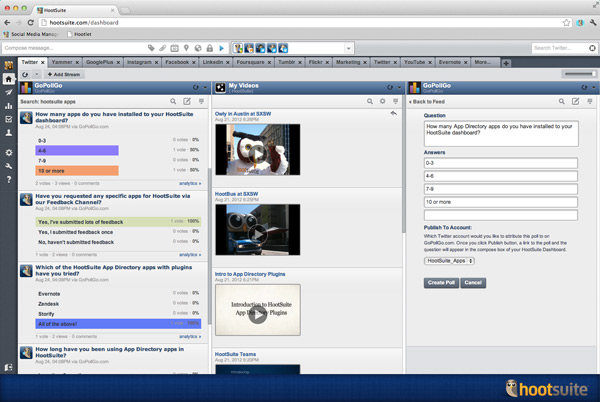This screenshot has height=402, width=600.
Task: Select the first profile avatar in profile picker
Action: (x=238, y=48)
